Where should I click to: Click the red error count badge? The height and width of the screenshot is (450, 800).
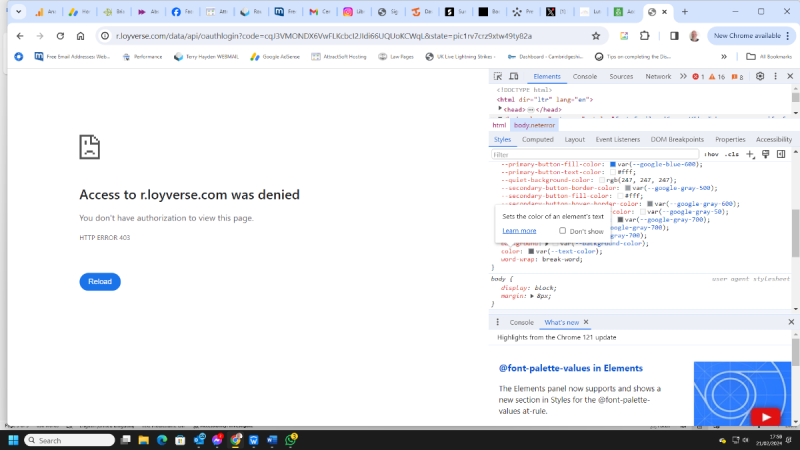pos(698,77)
